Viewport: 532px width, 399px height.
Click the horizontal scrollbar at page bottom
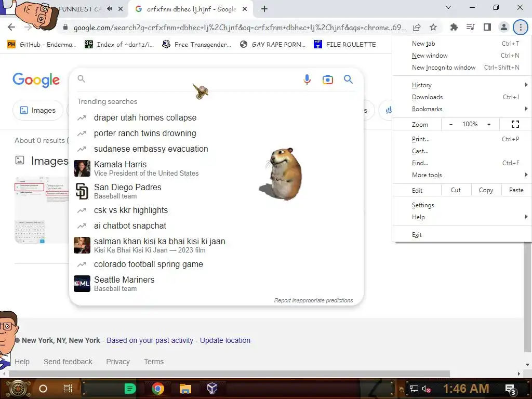click(229, 374)
